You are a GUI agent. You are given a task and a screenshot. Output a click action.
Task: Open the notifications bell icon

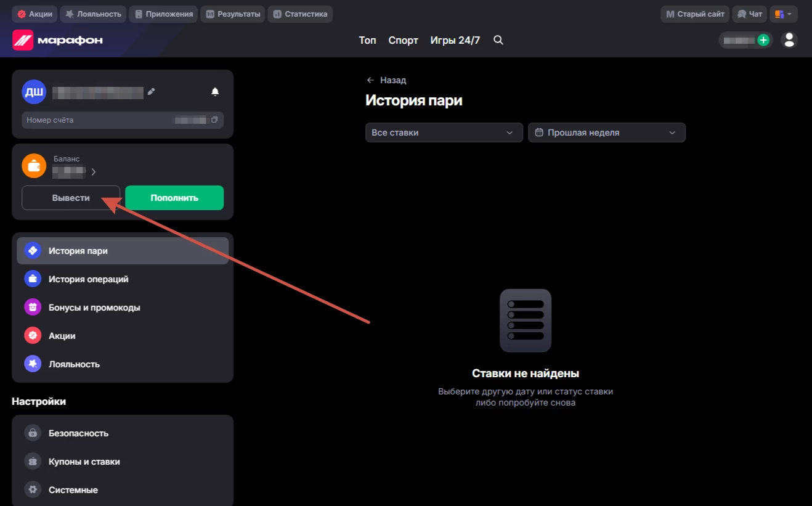[215, 92]
